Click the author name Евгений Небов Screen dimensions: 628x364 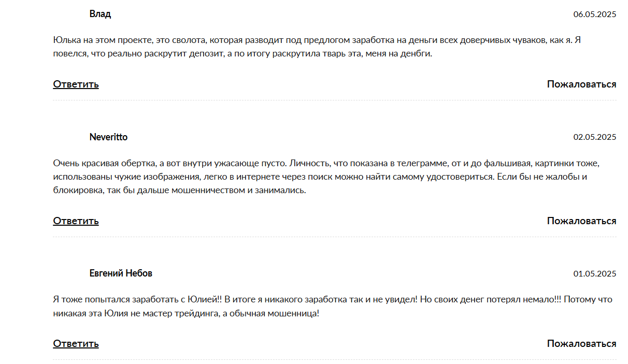click(121, 273)
